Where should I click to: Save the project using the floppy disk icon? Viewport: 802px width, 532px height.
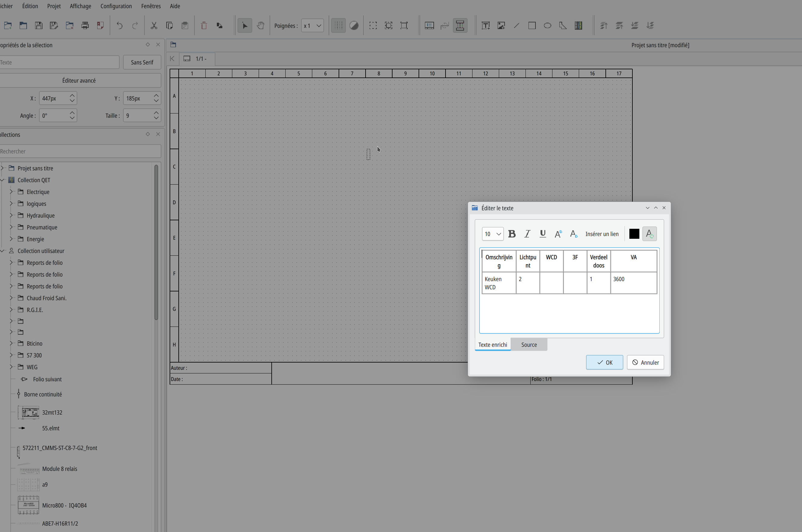coord(39,25)
